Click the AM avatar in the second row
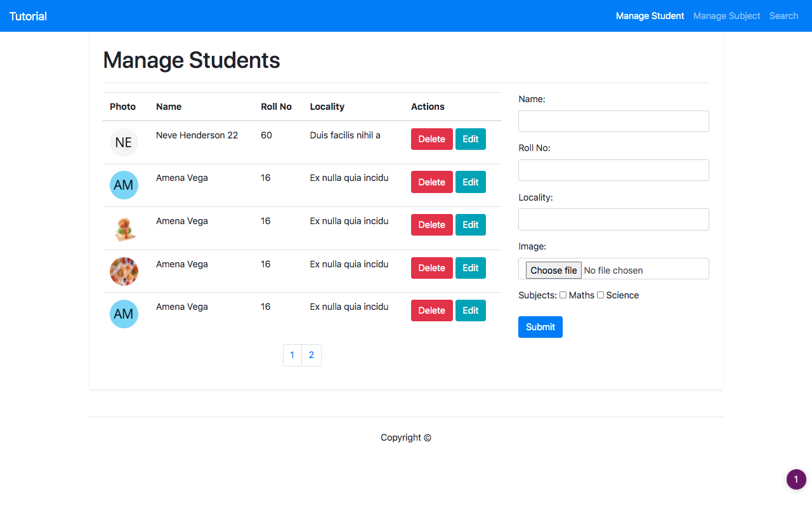 (124, 185)
